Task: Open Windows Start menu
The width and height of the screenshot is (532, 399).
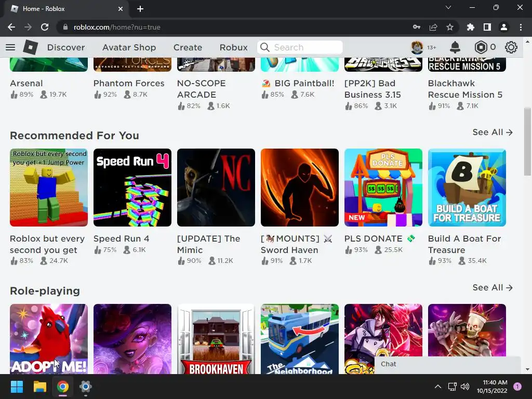Action: [x=17, y=387]
